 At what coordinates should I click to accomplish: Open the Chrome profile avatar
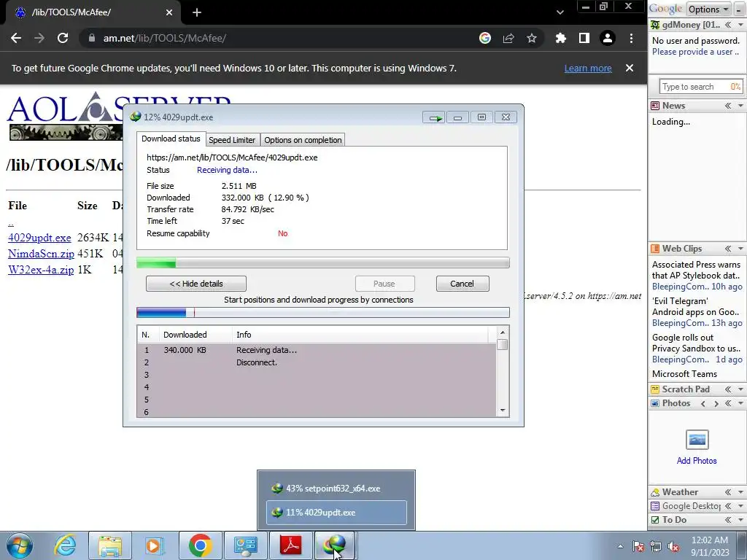608,38
